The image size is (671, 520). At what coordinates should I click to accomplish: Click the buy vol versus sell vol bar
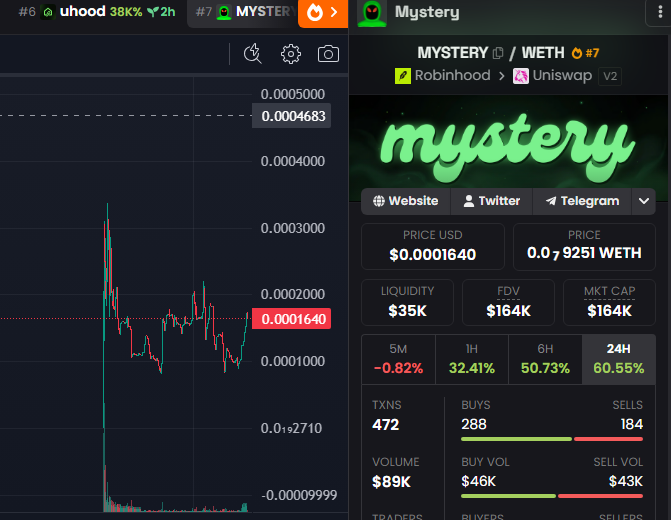tap(552, 496)
